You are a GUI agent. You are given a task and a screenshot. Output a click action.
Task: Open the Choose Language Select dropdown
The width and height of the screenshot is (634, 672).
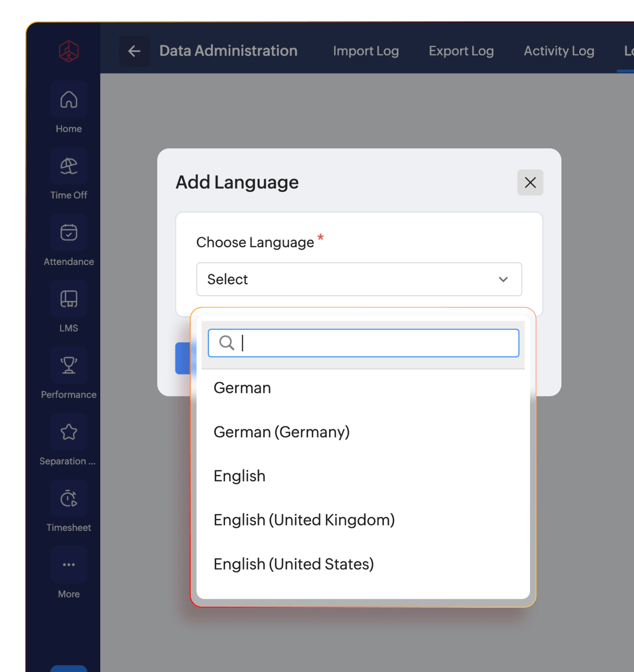tap(359, 279)
